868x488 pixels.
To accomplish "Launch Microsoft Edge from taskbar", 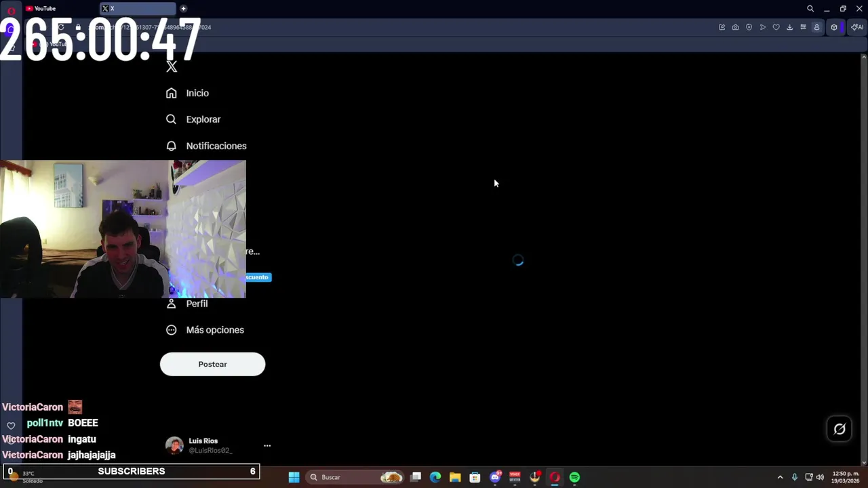I will (x=435, y=477).
